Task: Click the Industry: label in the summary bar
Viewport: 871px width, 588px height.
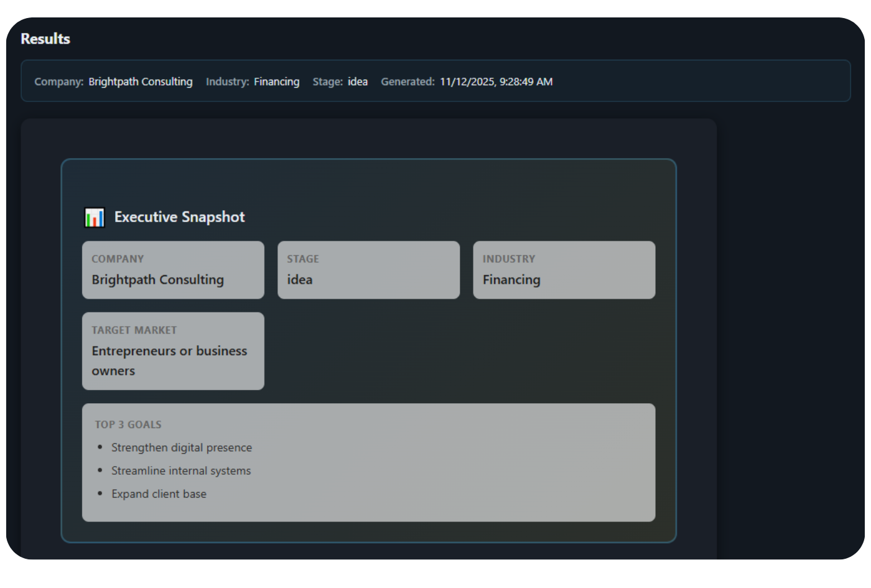Action: (227, 82)
